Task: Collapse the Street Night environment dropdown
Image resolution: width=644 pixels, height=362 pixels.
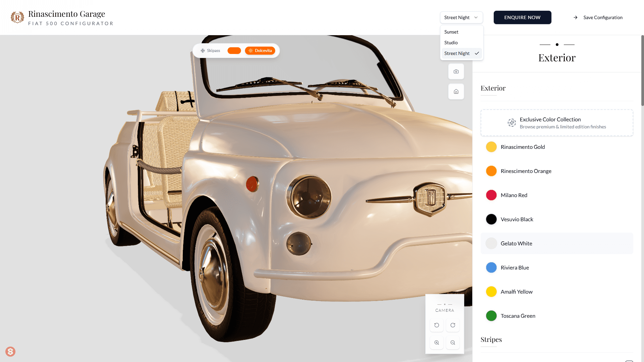Action: [x=461, y=17]
